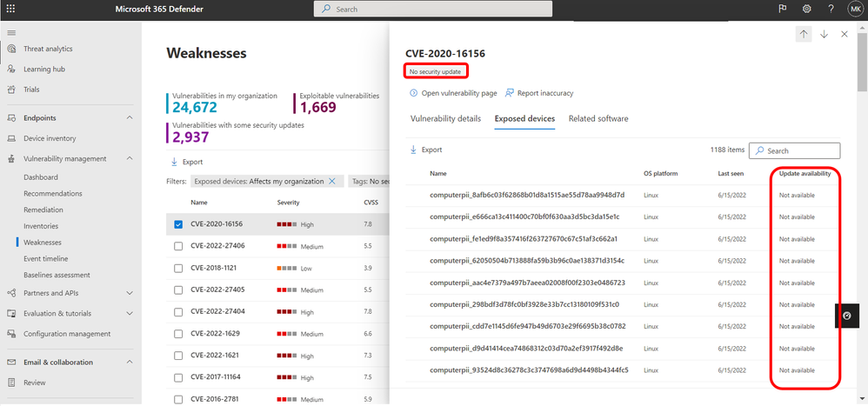Click the Review clipboard icon
Viewport: 868px width, 406px height.
point(11,383)
